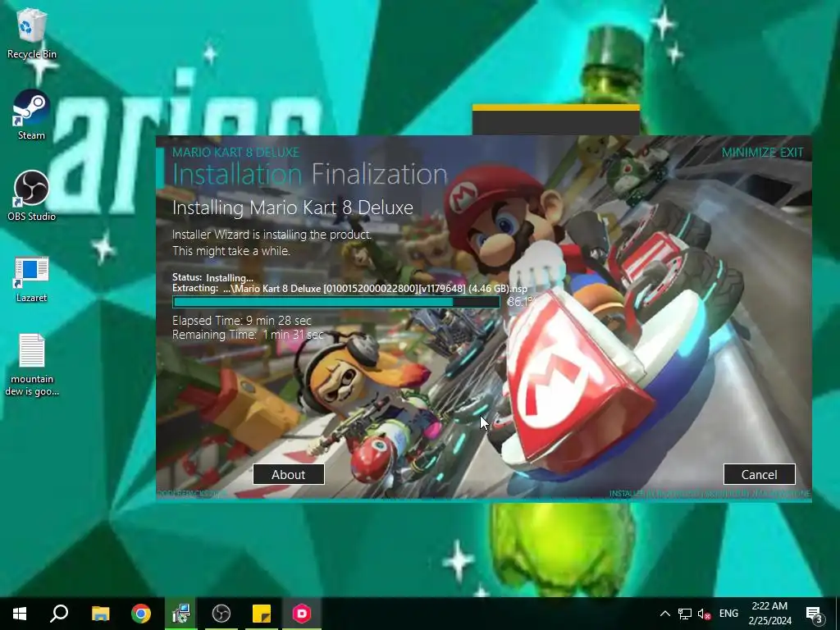Change the ENG input language
The height and width of the screenshot is (630, 840).
[x=728, y=614]
